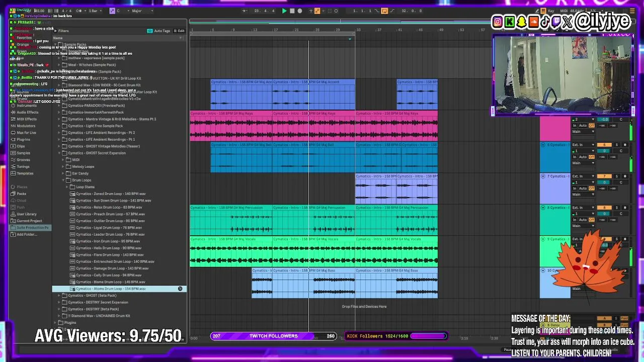Click the Edit button in the browser header
The width and height of the screenshot is (644, 362).
click(x=180, y=31)
